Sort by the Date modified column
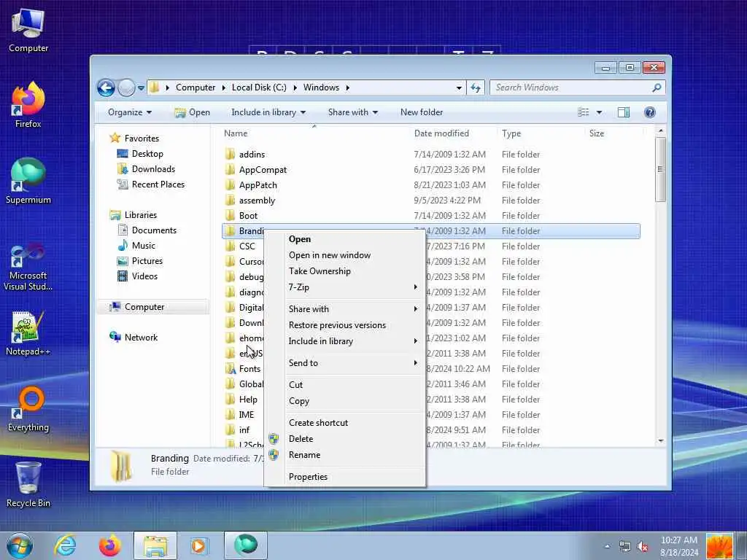 point(441,133)
